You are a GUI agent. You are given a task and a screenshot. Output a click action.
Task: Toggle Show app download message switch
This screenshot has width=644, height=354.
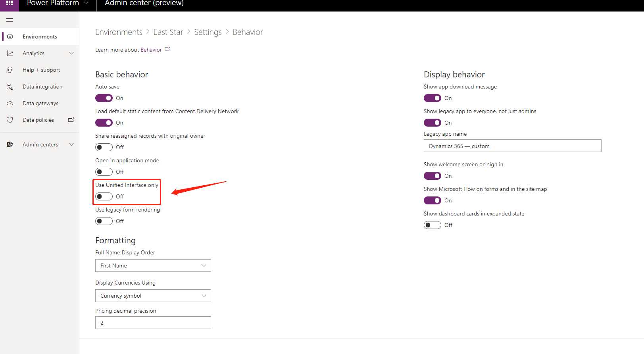pos(433,98)
